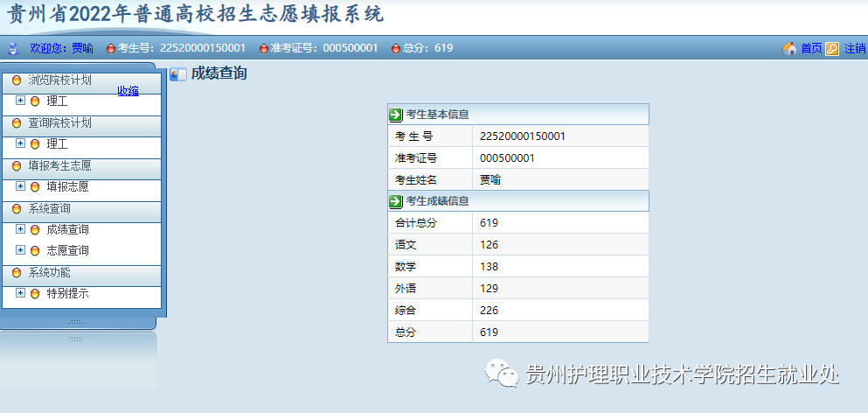Click the sidebar bottom grip handle

[75, 322]
